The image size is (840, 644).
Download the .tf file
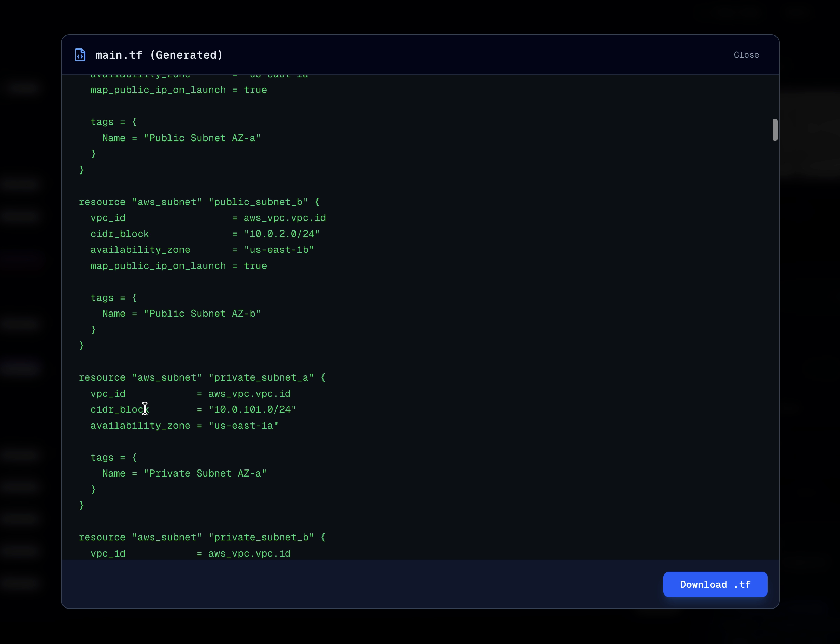(x=715, y=584)
